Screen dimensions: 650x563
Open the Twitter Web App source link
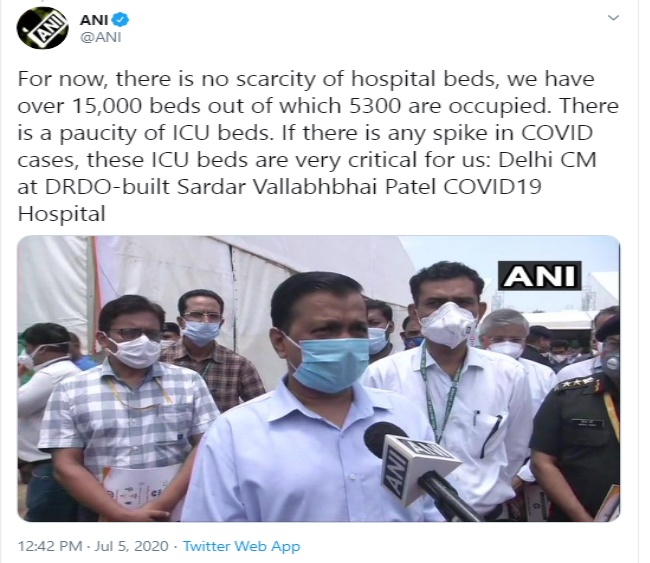[x=241, y=546]
